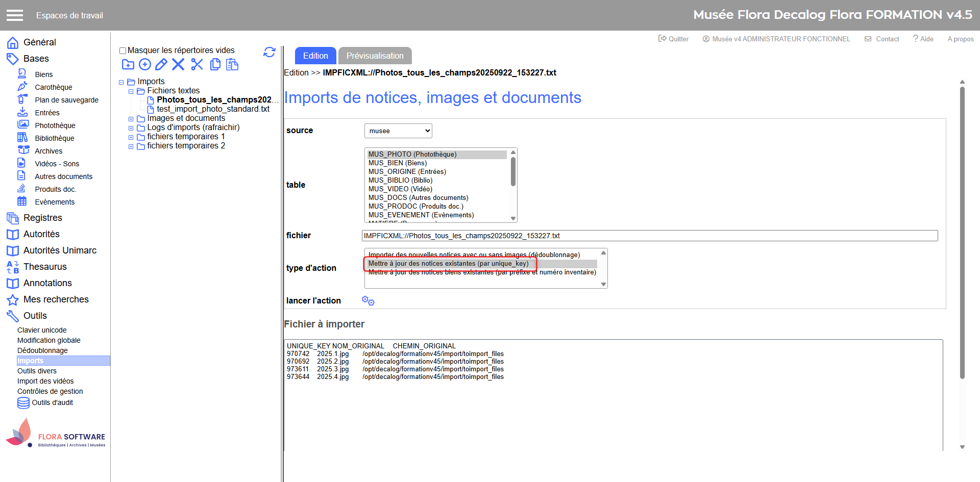This screenshot has width=980, height=482.
Task: Open the hamburger menu at top left
Action: 15,15
